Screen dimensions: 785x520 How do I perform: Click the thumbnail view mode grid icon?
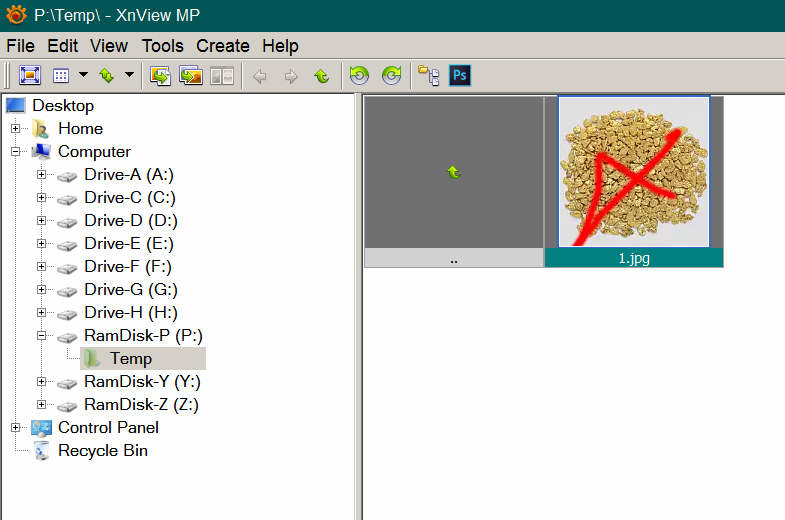point(61,76)
